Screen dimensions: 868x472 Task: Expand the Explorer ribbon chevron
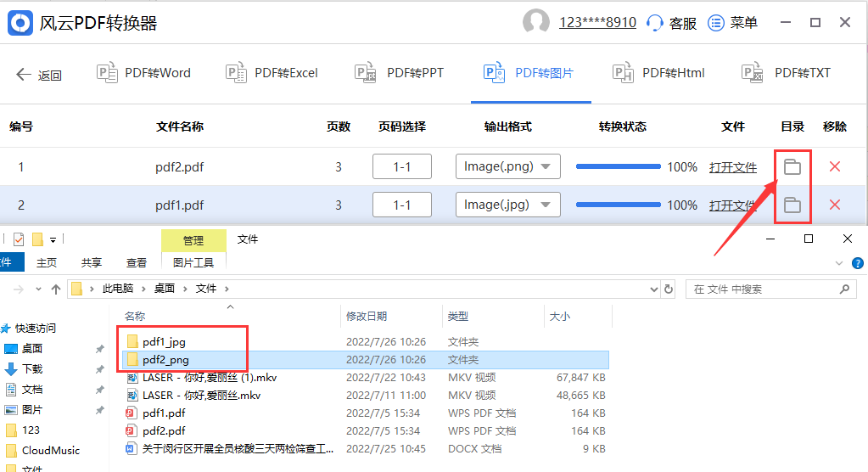coord(839,264)
